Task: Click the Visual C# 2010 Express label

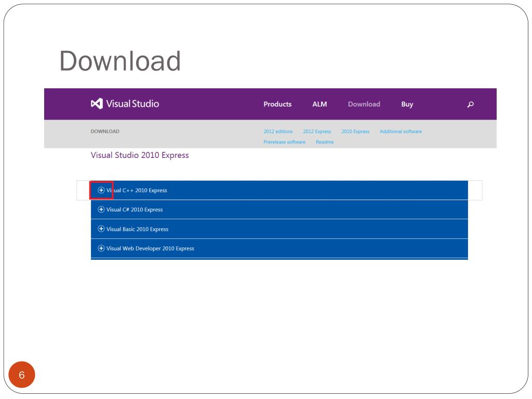Action: tap(135, 210)
